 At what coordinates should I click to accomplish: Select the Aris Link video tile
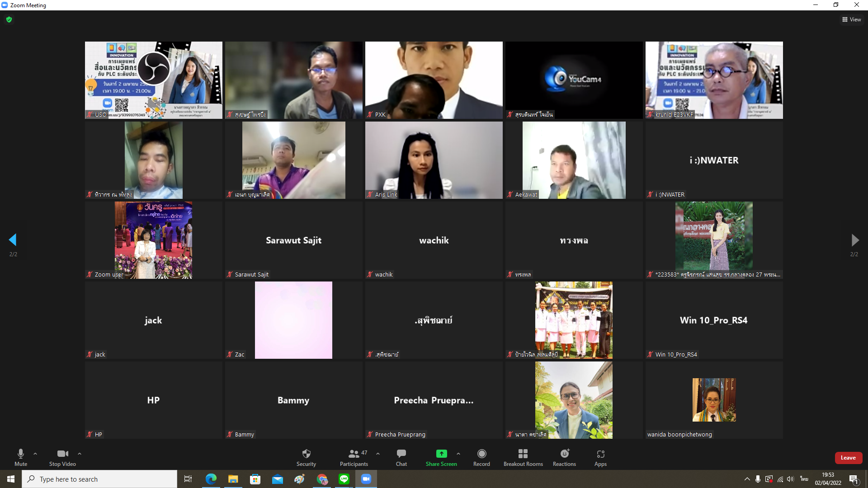click(434, 160)
